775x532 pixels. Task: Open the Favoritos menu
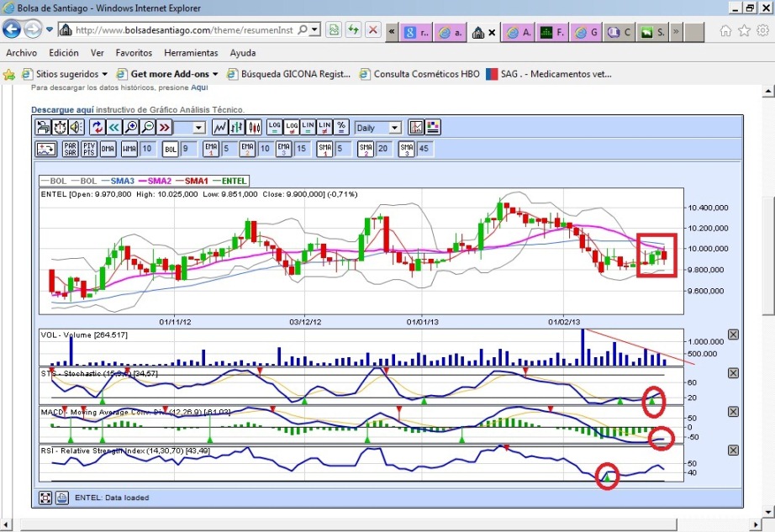(x=134, y=53)
